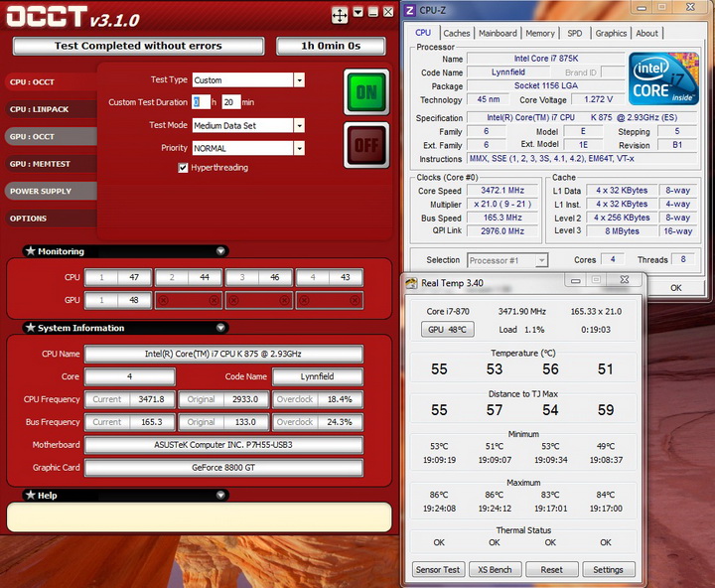715x588 pixels.
Task: Click the CPU Name field in System Information
Action: pos(223,354)
